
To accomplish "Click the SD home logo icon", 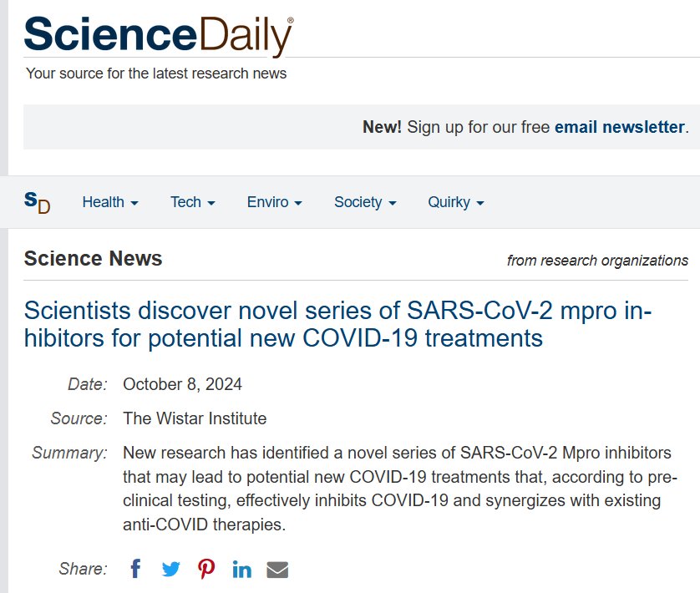I will tap(37, 201).
